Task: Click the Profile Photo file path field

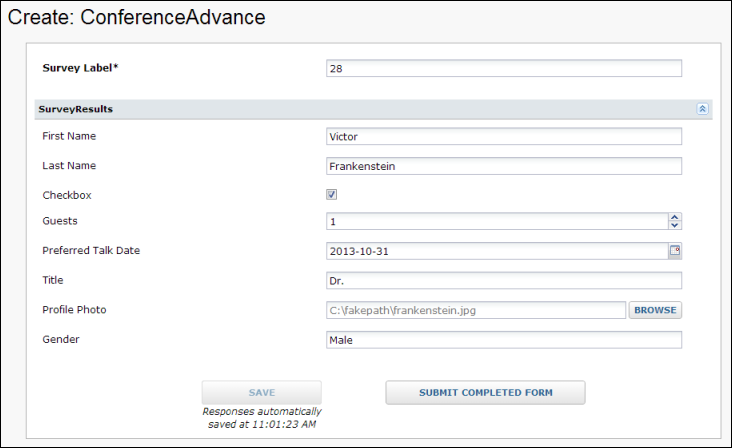Action: tap(476, 310)
